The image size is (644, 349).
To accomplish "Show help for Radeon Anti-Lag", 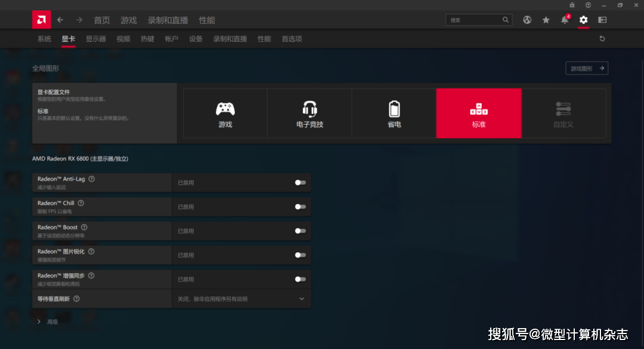I will coord(92,179).
